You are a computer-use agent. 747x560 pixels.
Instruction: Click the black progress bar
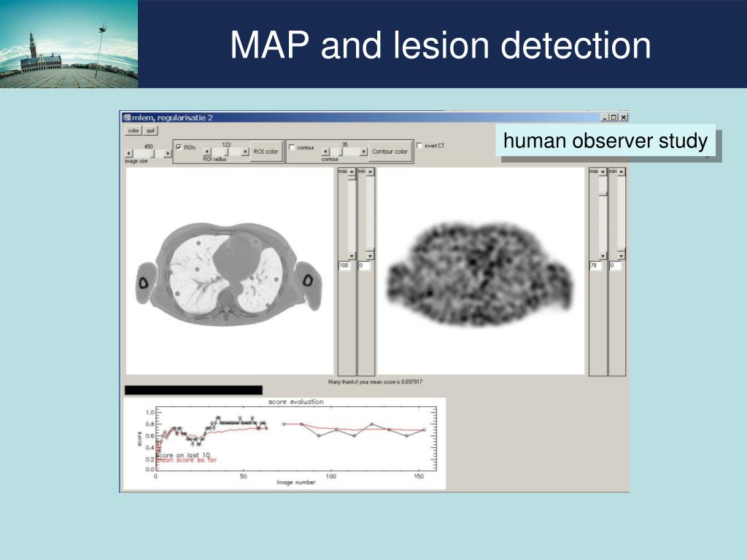pos(193,390)
